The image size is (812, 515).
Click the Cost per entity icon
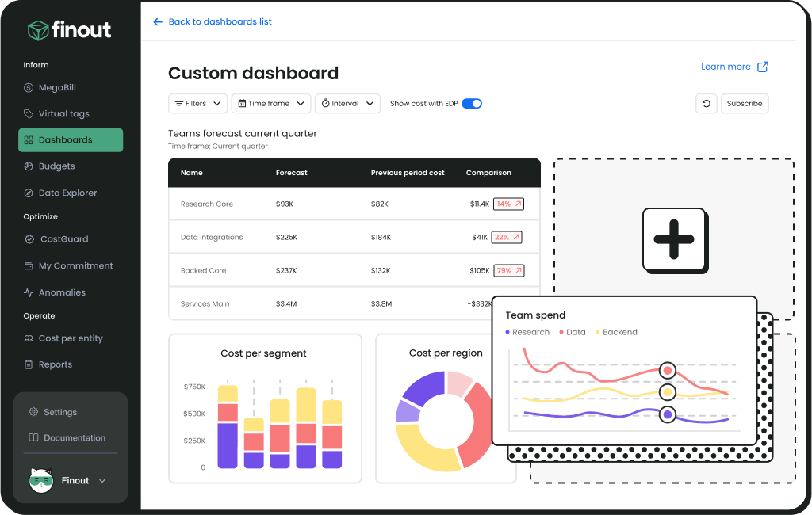point(29,338)
